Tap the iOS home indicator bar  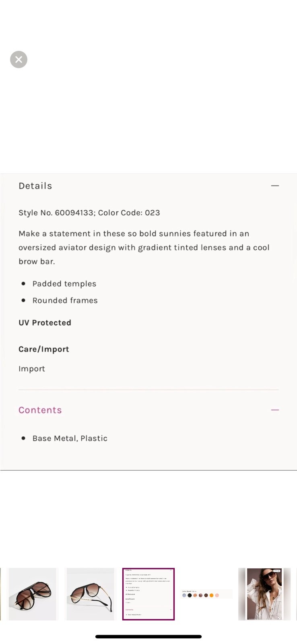[148, 637]
